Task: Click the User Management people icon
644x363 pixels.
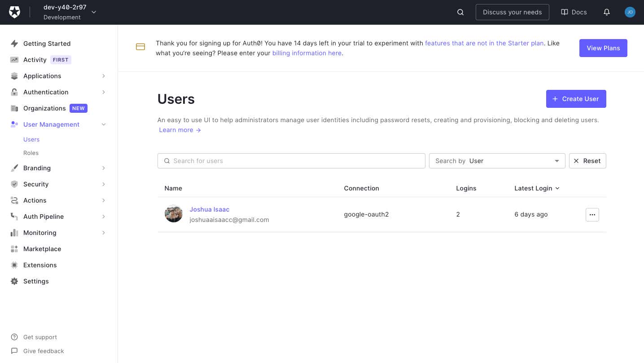Action: pyautogui.click(x=14, y=124)
